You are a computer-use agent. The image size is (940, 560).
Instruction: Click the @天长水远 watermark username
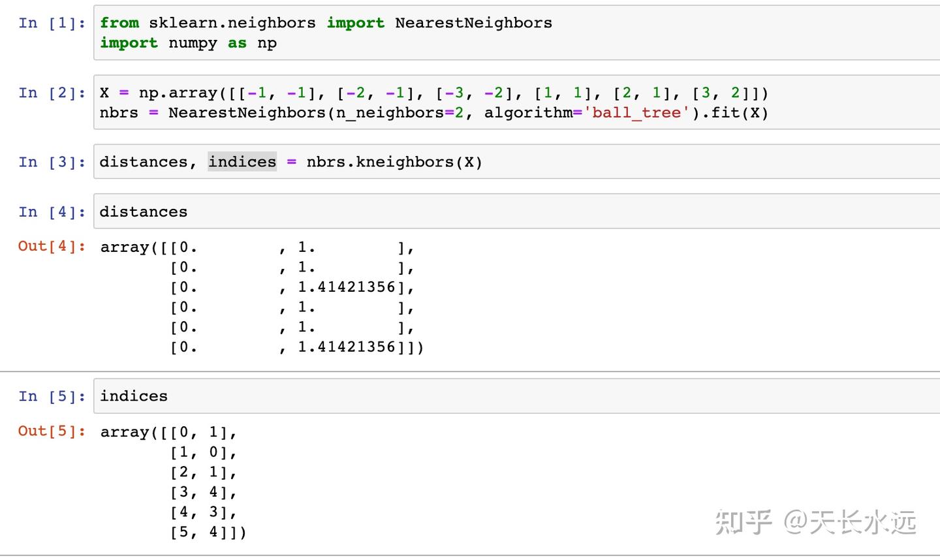coord(851,522)
